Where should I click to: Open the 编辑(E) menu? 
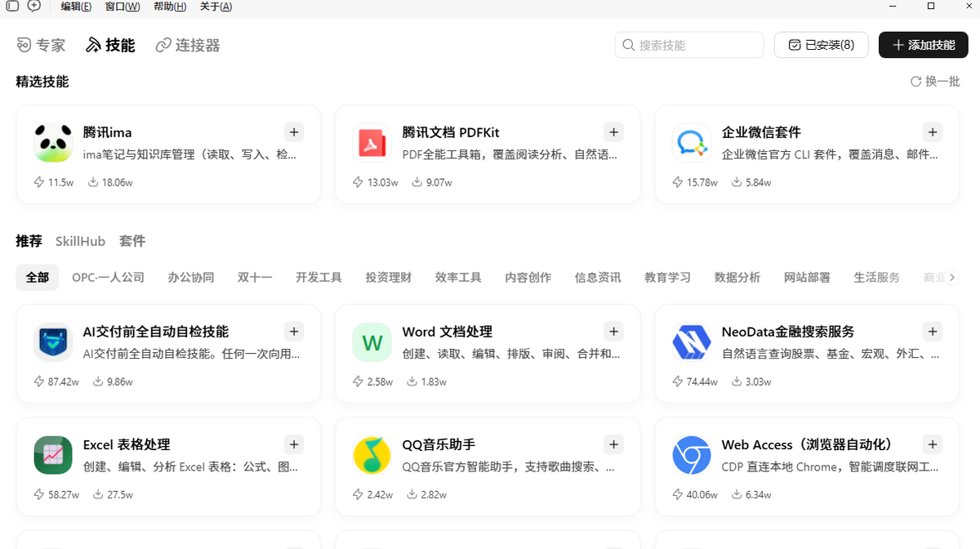pyautogui.click(x=76, y=7)
